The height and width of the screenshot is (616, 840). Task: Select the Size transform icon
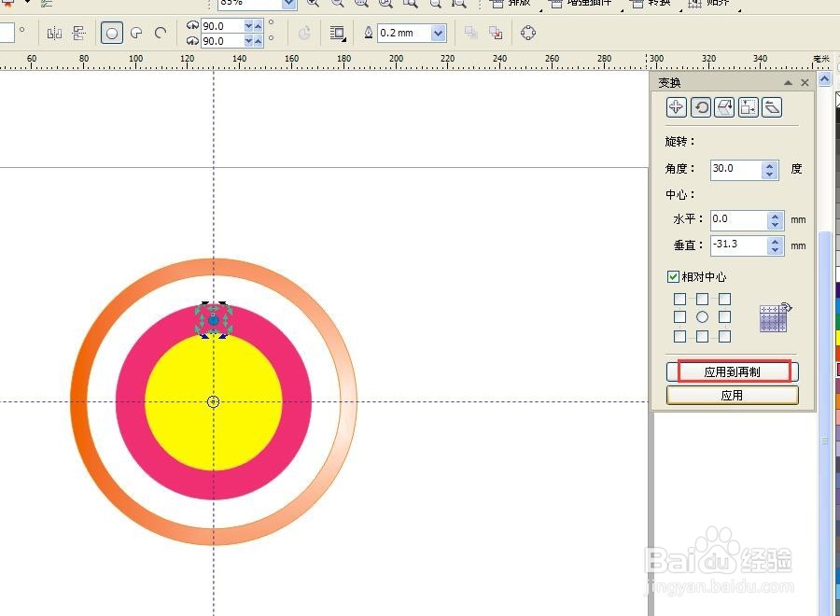coord(748,107)
